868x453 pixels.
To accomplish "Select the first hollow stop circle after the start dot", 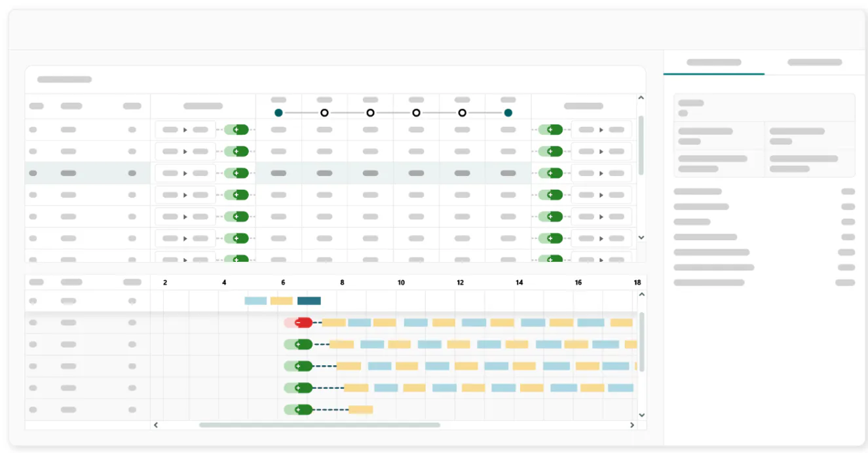I will pyautogui.click(x=324, y=113).
